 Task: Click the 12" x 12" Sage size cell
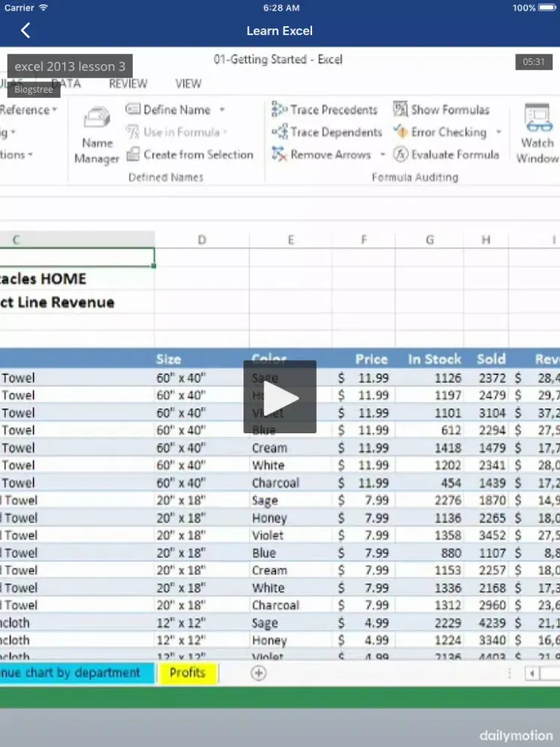(181, 623)
